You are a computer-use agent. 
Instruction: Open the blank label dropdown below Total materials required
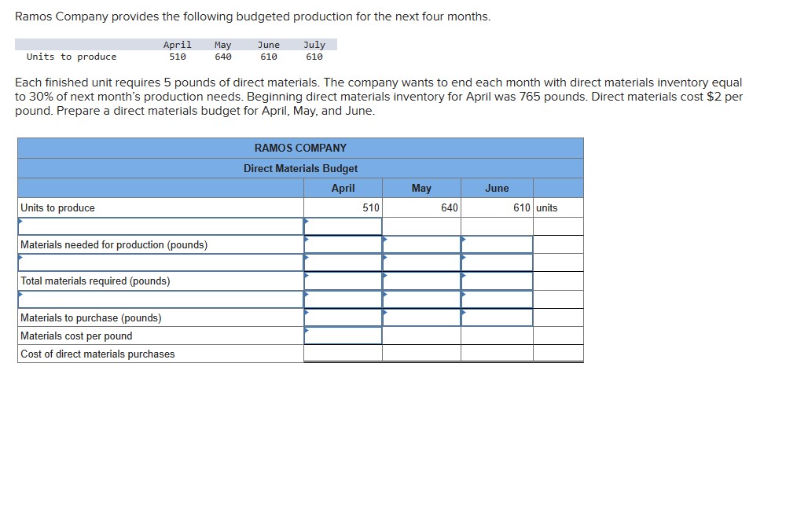pyautogui.click(x=160, y=299)
